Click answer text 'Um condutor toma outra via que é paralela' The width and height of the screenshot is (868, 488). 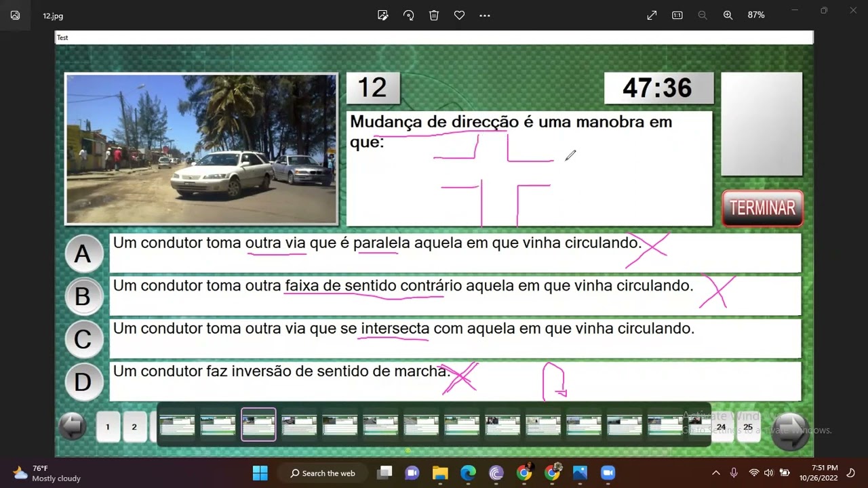[262, 243]
